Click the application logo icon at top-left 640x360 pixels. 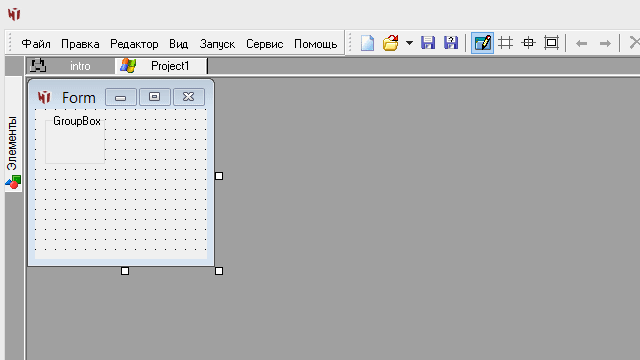[x=14, y=14]
